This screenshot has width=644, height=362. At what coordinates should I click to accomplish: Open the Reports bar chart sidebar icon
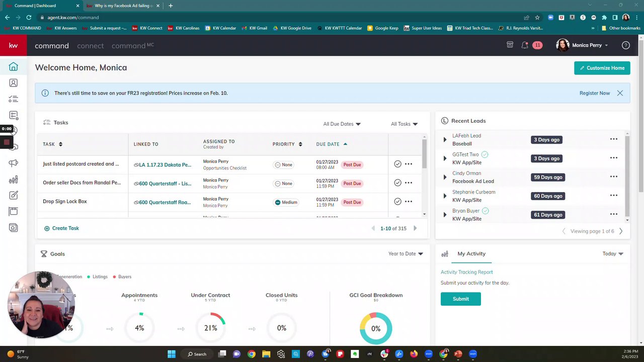[14, 179]
